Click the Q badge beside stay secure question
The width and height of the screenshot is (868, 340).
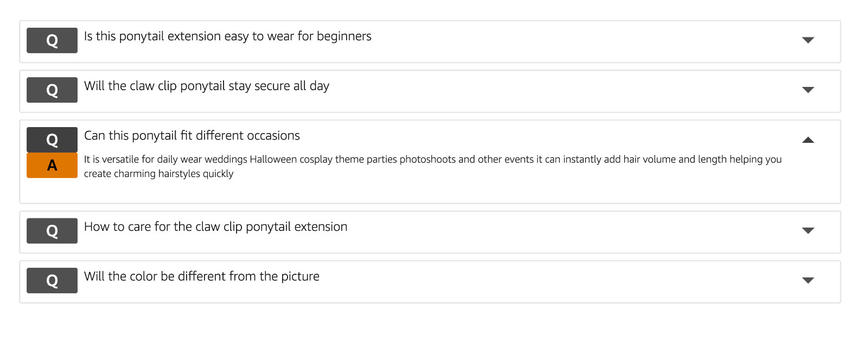[52, 90]
